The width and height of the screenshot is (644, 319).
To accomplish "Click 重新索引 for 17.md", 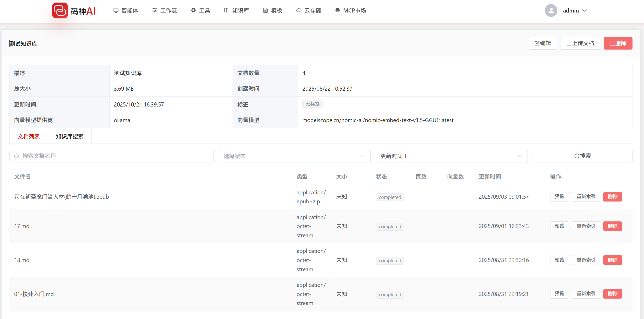I will (x=586, y=226).
